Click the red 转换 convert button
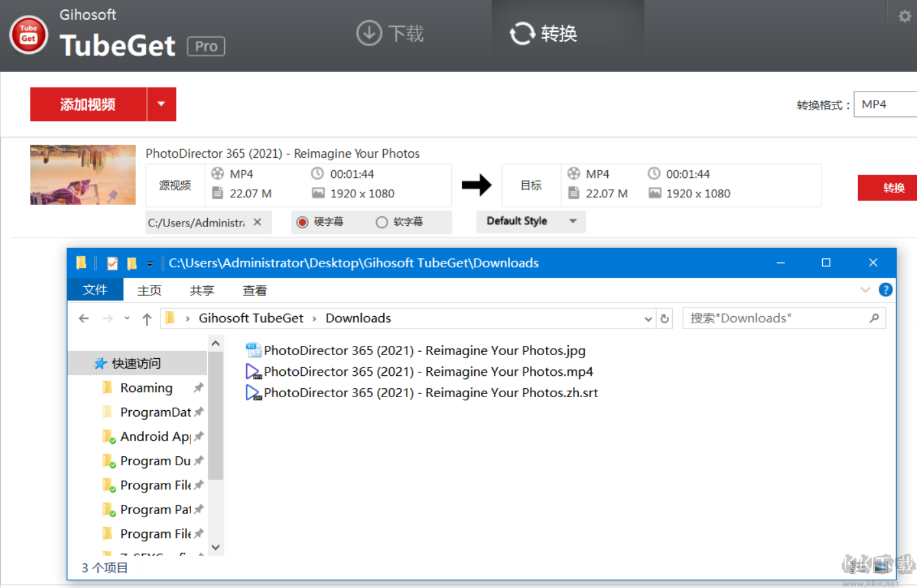The height and width of the screenshot is (588, 917). (x=888, y=188)
